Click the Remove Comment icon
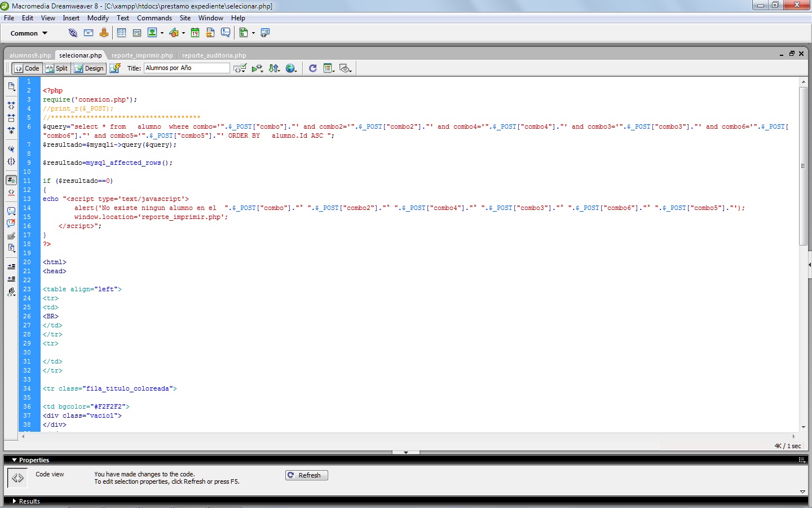 (11, 224)
